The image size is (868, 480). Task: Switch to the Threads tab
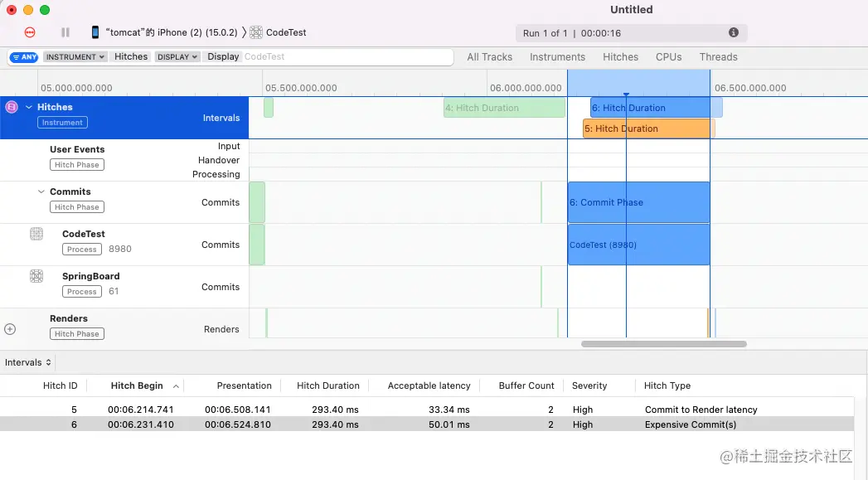click(x=719, y=57)
